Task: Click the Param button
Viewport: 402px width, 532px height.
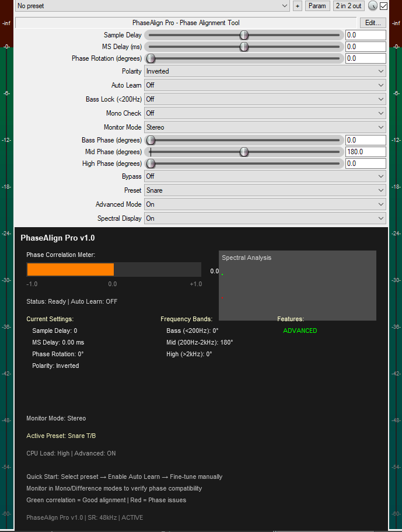Action: tap(317, 6)
